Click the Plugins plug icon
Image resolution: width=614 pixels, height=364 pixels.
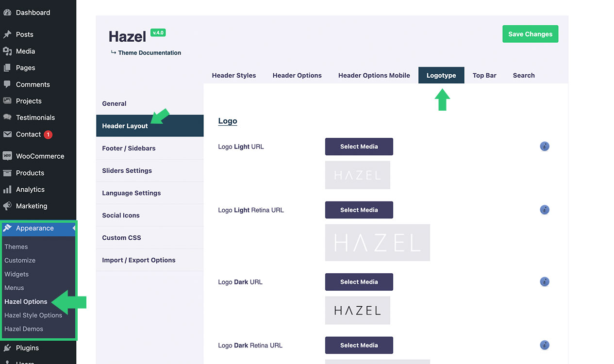[7, 347]
